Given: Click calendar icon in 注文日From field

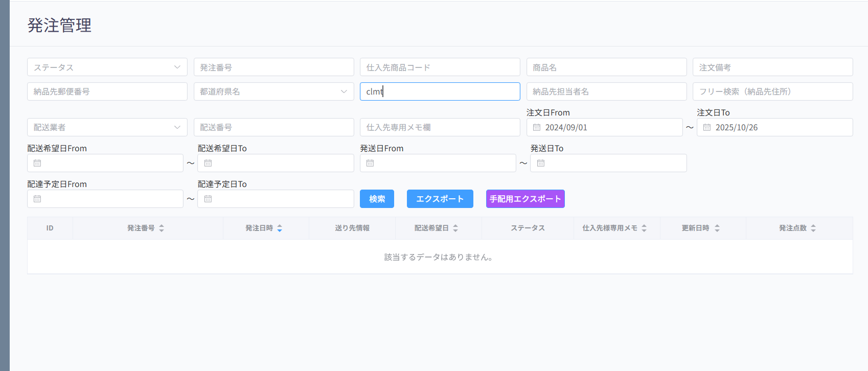Looking at the screenshot, I should pyautogui.click(x=537, y=127).
